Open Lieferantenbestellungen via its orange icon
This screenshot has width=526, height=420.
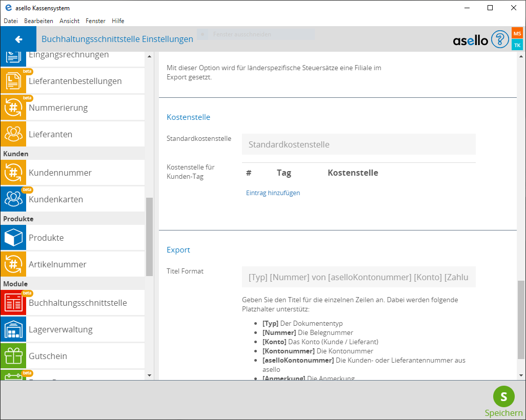click(x=13, y=81)
